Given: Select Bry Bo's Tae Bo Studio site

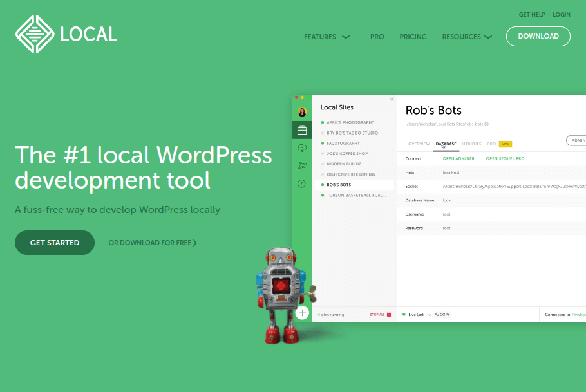Looking at the screenshot, I should 352,133.
